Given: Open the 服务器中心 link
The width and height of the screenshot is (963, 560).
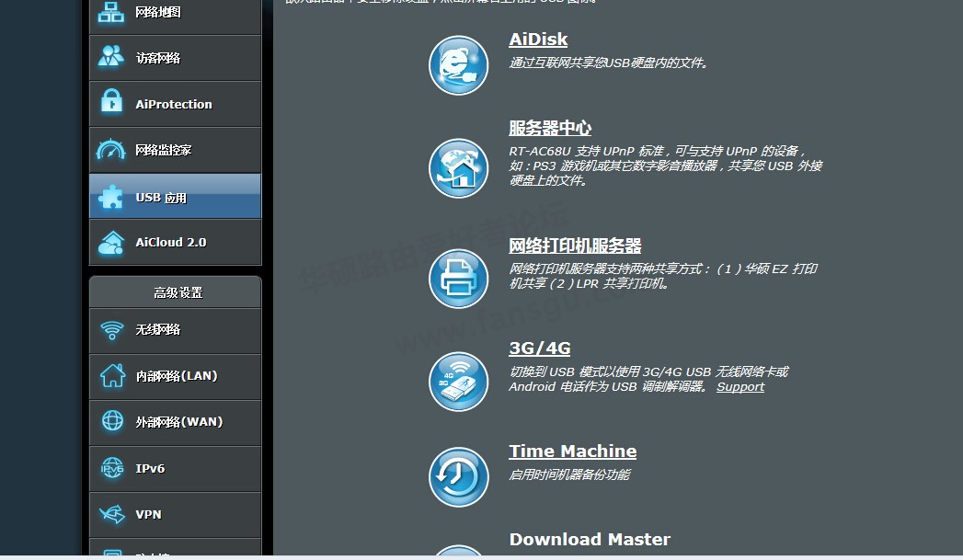Looking at the screenshot, I should point(550,129).
